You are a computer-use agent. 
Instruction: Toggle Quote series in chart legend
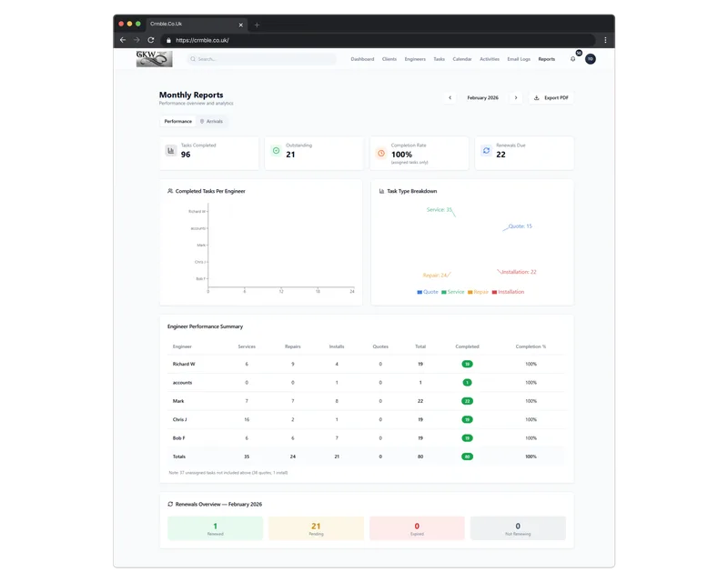point(428,292)
